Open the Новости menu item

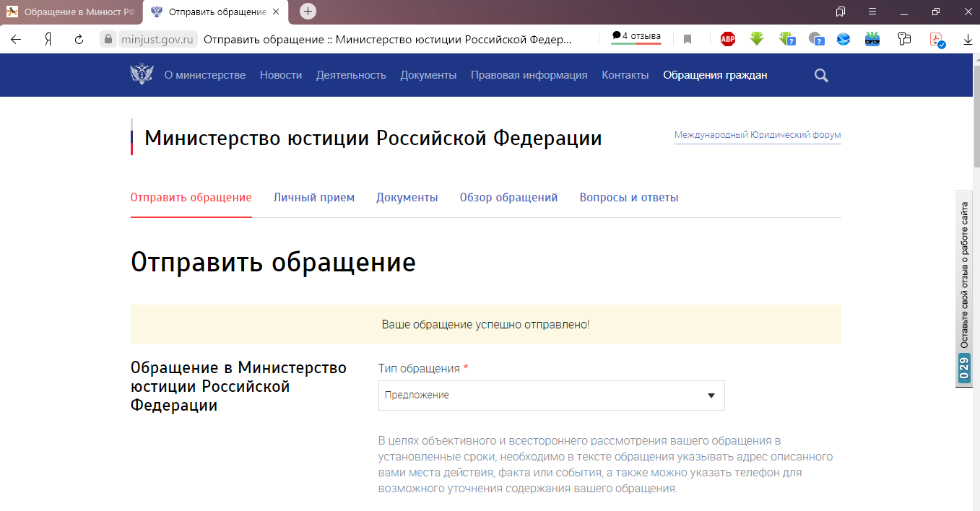[x=281, y=75]
